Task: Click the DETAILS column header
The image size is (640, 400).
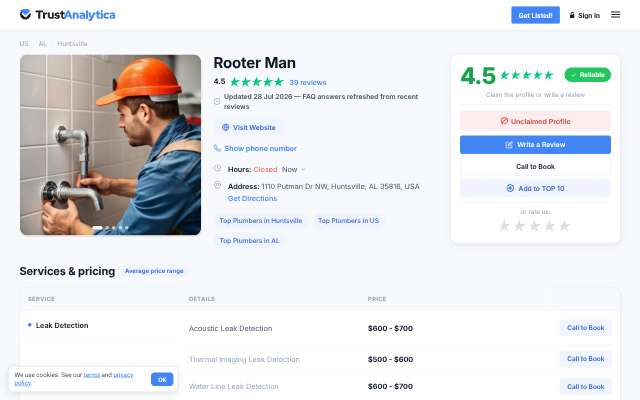Action: tap(202, 299)
